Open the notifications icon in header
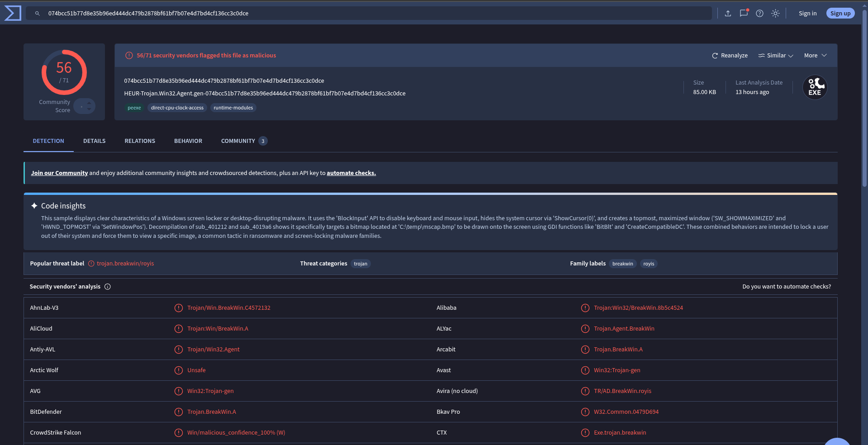The image size is (868, 445). point(744,13)
